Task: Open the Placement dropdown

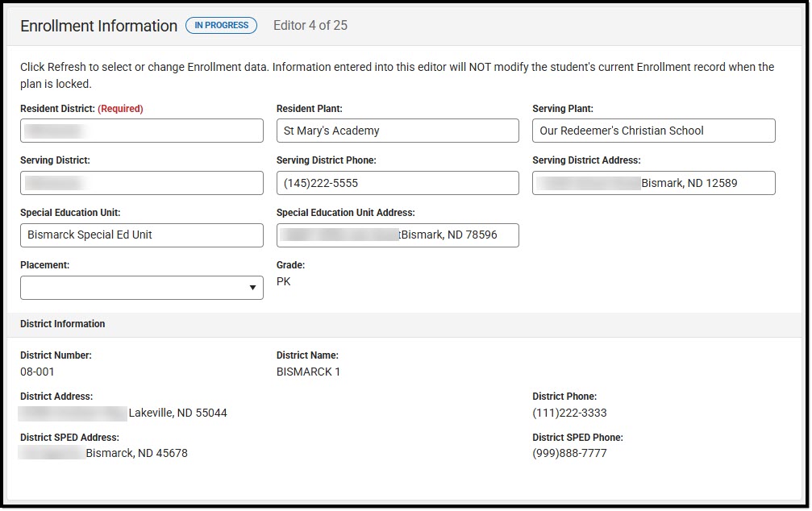Action: pos(141,288)
